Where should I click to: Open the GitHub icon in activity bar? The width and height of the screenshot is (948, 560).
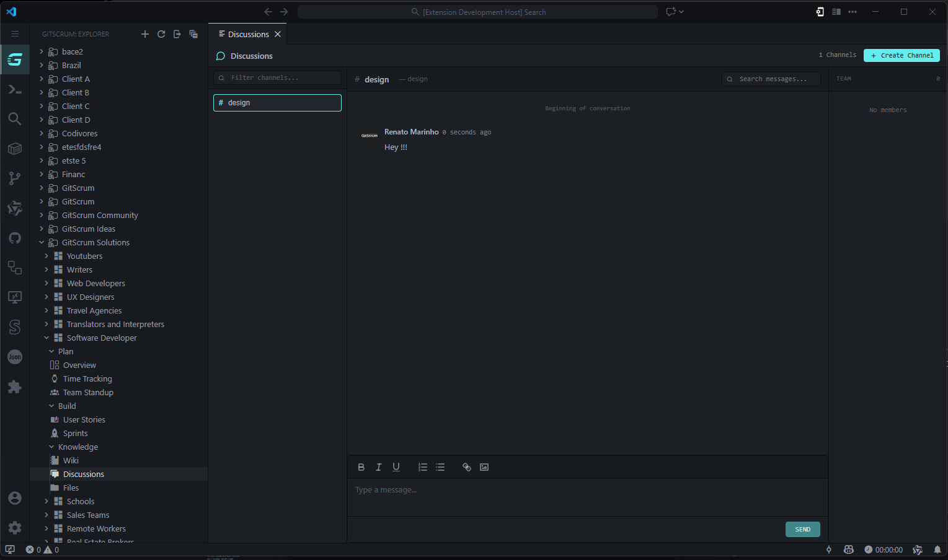click(14, 238)
